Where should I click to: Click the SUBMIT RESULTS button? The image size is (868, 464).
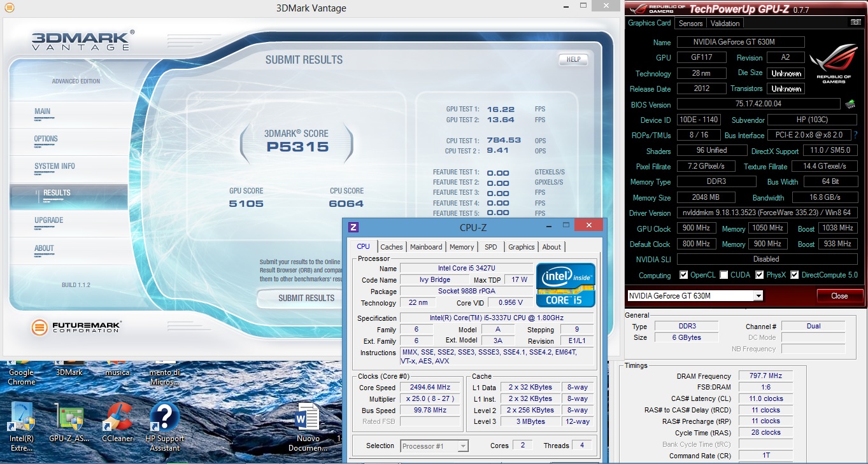coord(306,298)
